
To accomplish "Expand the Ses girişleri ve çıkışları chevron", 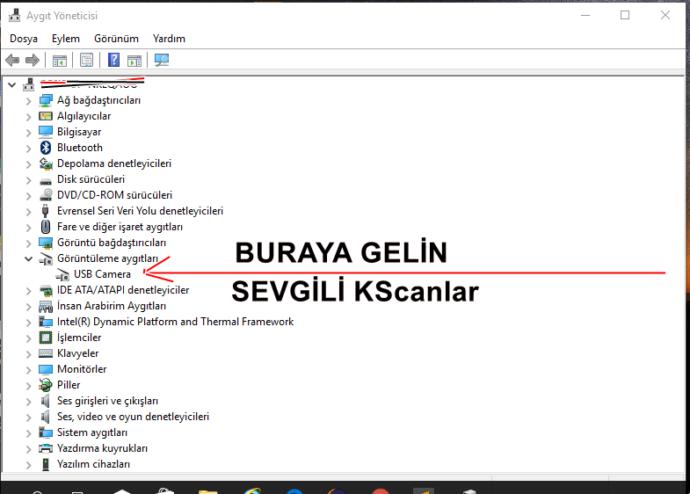I will tap(29, 402).
